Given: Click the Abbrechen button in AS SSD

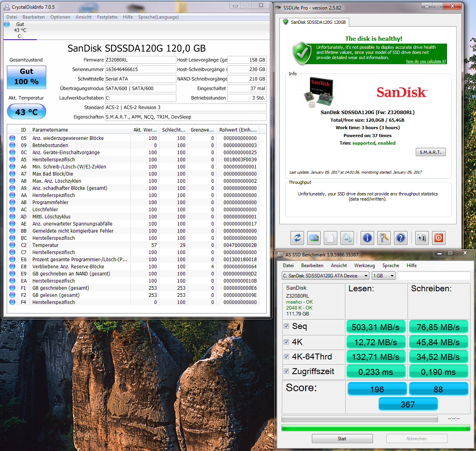Looking at the screenshot, I should (417, 439).
